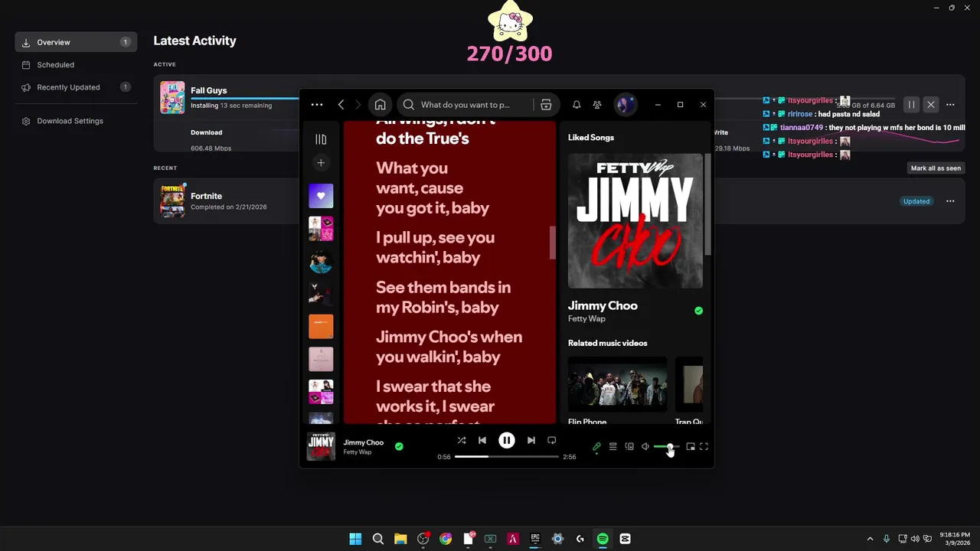This screenshot has height=551, width=980.
Task: Open Download Settings in Epic launcher
Action: (76, 121)
